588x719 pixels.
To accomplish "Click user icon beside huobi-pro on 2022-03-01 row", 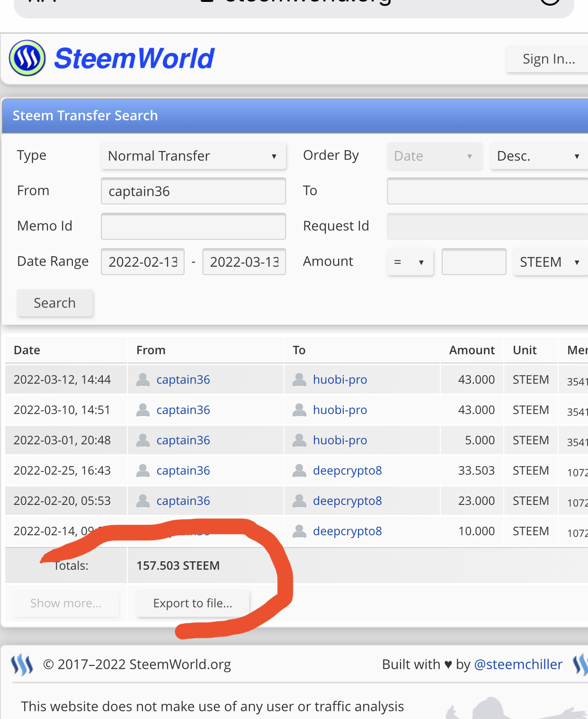I will [x=299, y=440].
